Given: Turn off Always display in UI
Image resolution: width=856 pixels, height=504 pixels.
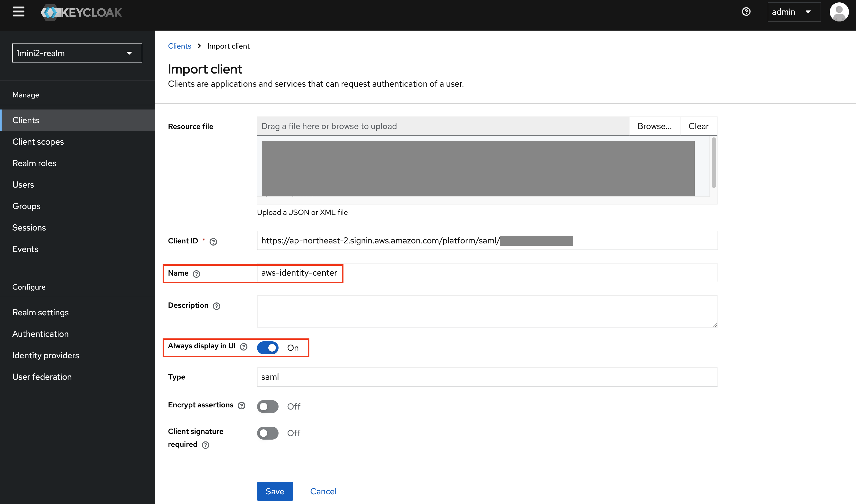Looking at the screenshot, I should pos(268,348).
